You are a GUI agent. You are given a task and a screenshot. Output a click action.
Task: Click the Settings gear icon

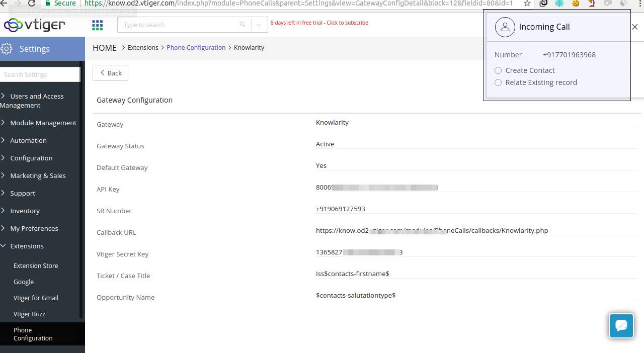(x=7, y=49)
